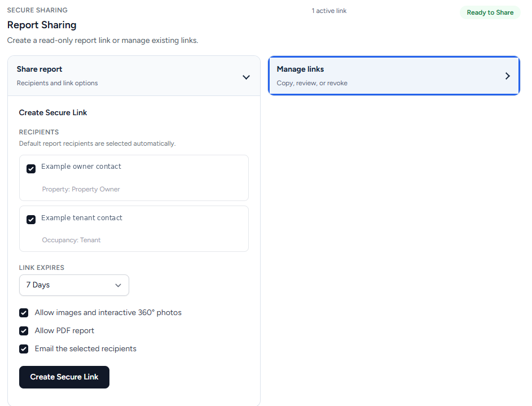Toggle the Allow PDF report checkbox
This screenshot has height=406, width=532.
coord(24,331)
